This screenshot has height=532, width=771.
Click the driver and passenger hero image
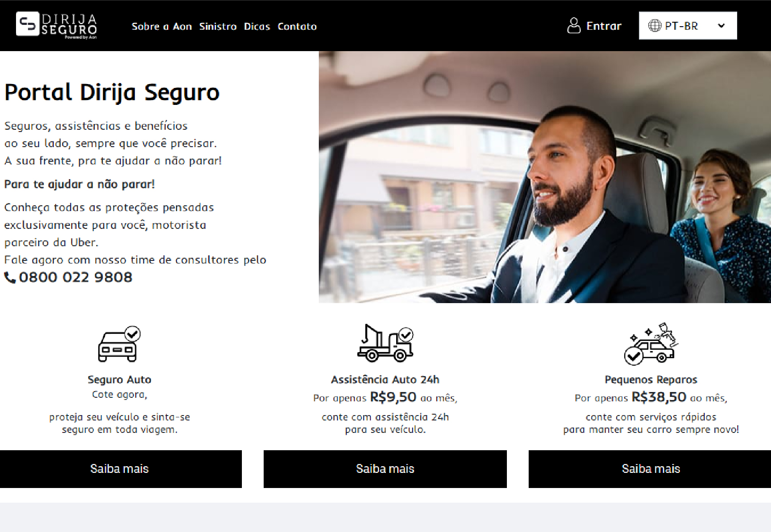click(x=545, y=177)
